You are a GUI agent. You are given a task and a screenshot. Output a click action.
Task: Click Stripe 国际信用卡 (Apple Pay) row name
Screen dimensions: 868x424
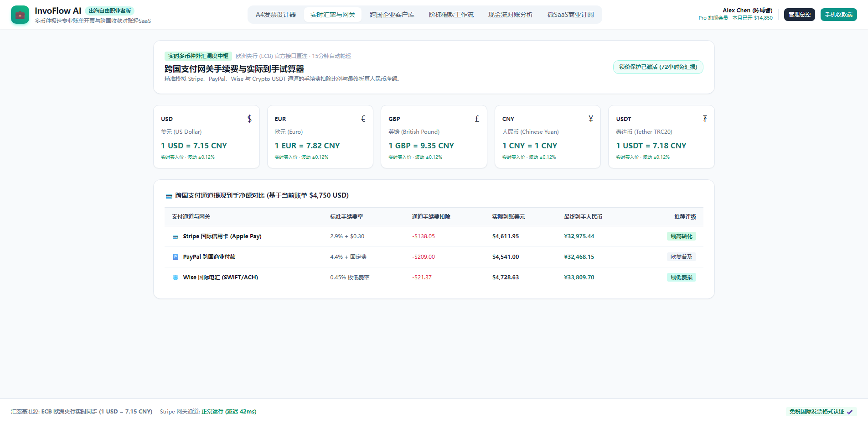(x=222, y=236)
